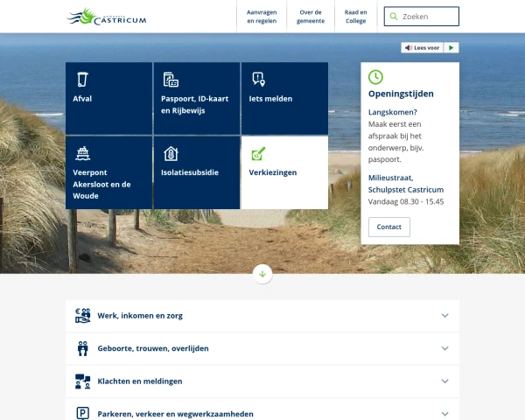Click the trash bin icon on Afval tile
The image size is (525, 420).
(82, 80)
